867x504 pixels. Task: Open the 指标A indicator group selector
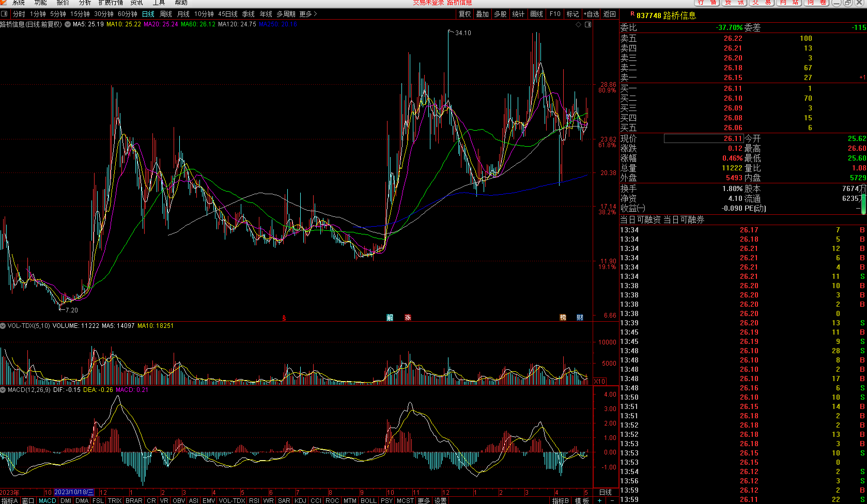[x=9, y=500]
